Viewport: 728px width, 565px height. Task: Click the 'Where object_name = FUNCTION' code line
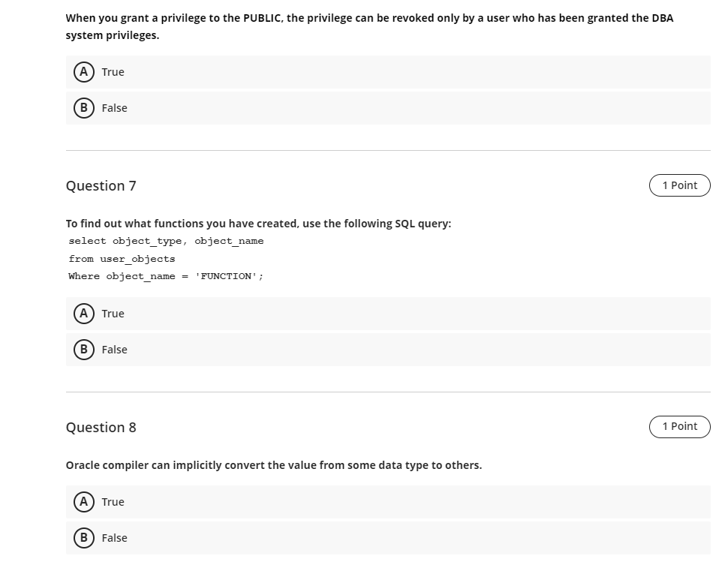click(x=165, y=276)
